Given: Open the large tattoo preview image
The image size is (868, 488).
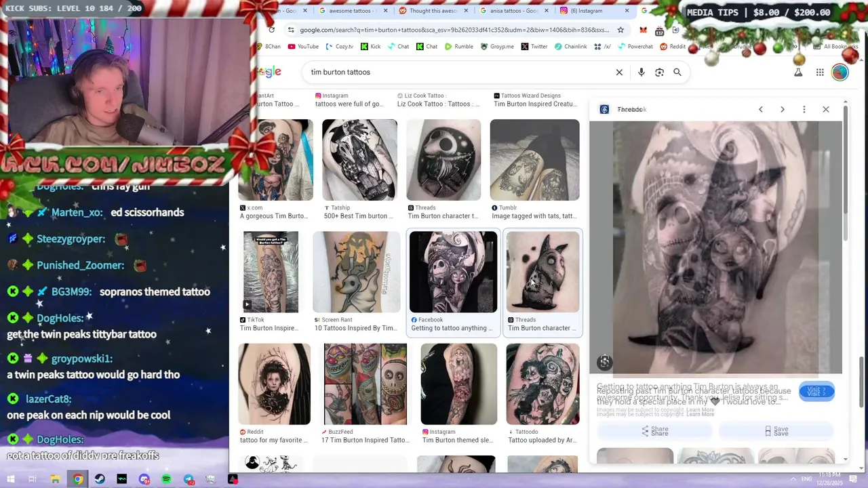Looking at the screenshot, I should (x=715, y=247).
